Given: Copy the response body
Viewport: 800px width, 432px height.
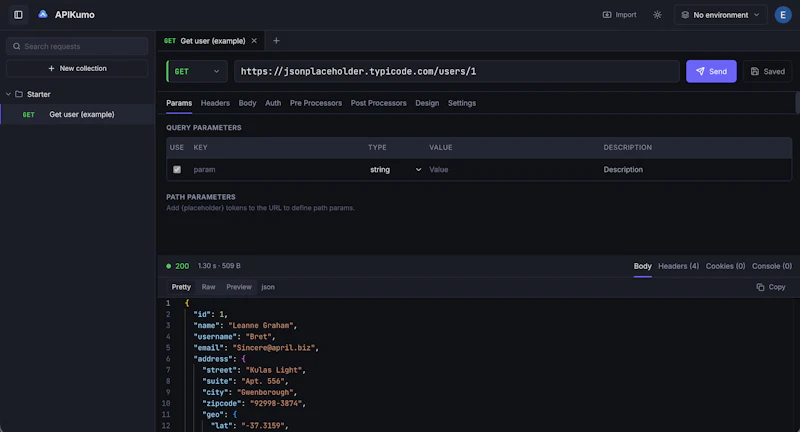Looking at the screenshot, I should click(770, 287).
